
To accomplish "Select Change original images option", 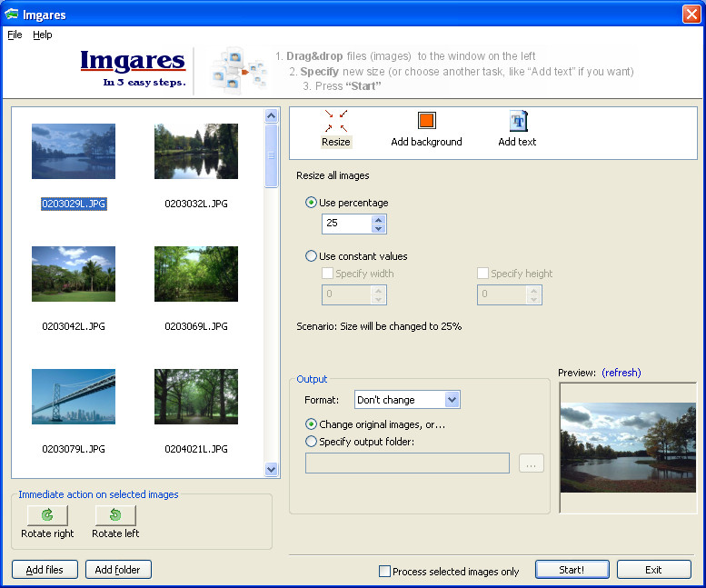I will pos(311,424).
